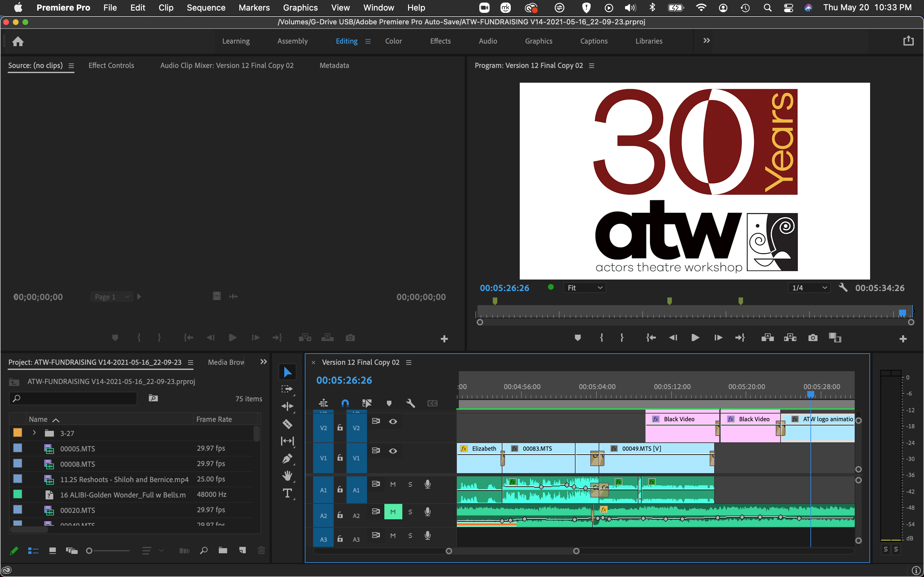The height and width of the screenshot is (577, 924).
Task: Open the Fit zoom level dropdown in Program monitor
Action: (x=585, y=287)
